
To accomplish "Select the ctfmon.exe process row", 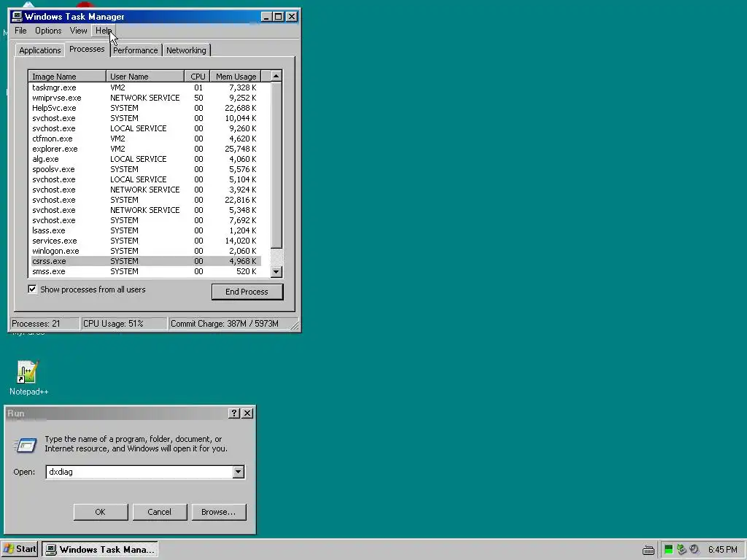I will tap(145, 139).
